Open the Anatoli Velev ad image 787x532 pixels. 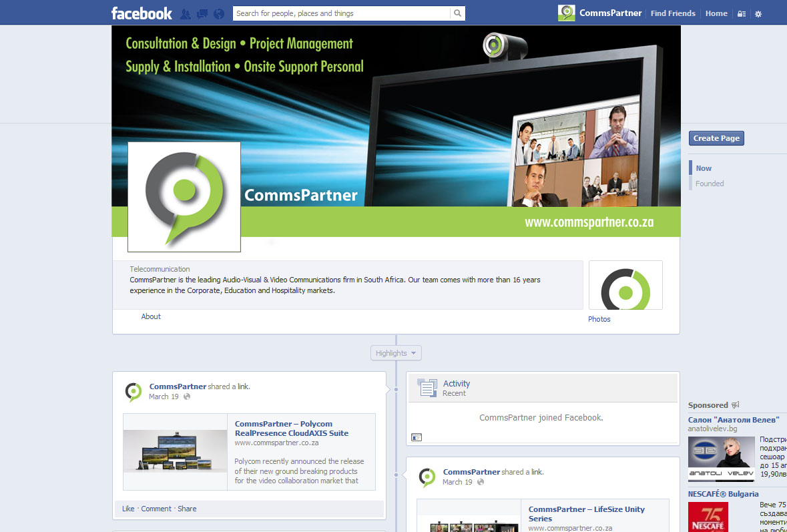pyautogui.click(x=721, y=459)
